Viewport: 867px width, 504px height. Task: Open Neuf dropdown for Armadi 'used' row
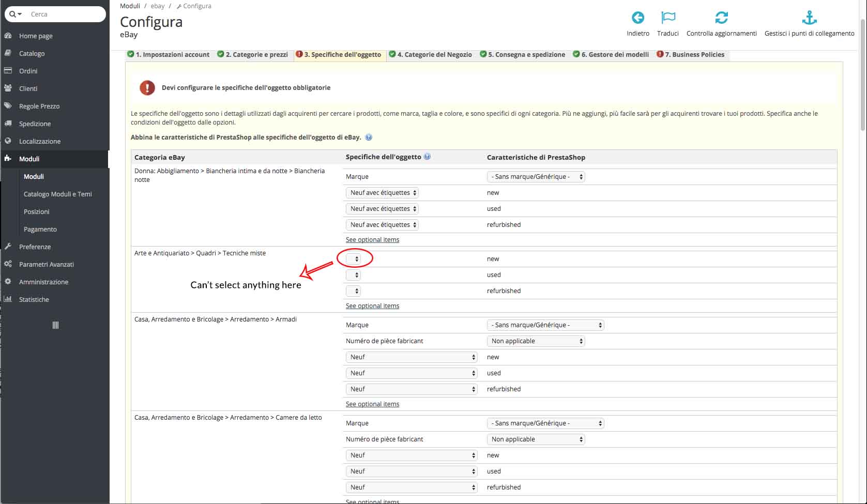click(x=412, y=373)
